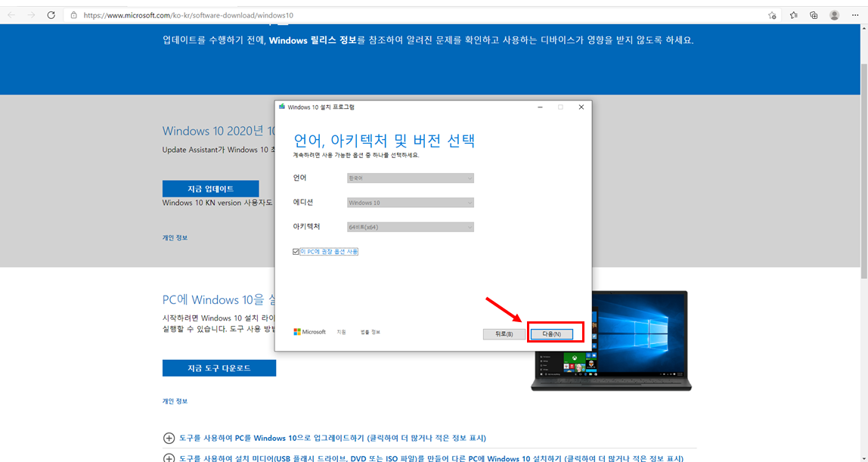Click the 법률 정보 link in dialog
This screenshot has height=462, width=868.
[370, 332]
